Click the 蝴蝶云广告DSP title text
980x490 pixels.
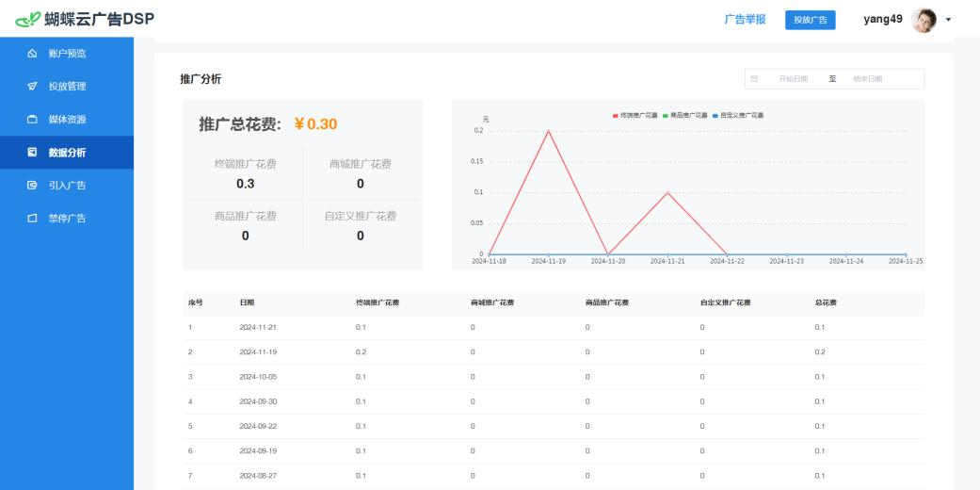(100, 20)
